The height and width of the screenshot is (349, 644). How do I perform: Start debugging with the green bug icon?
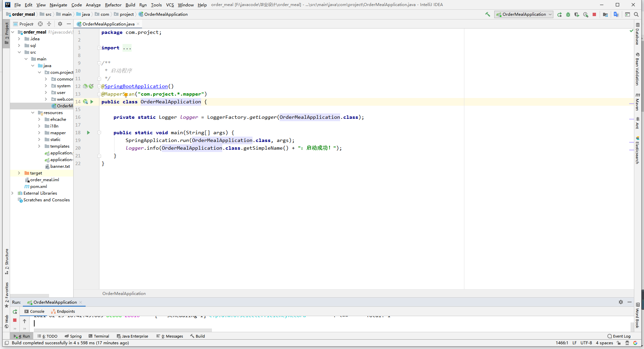568,14
